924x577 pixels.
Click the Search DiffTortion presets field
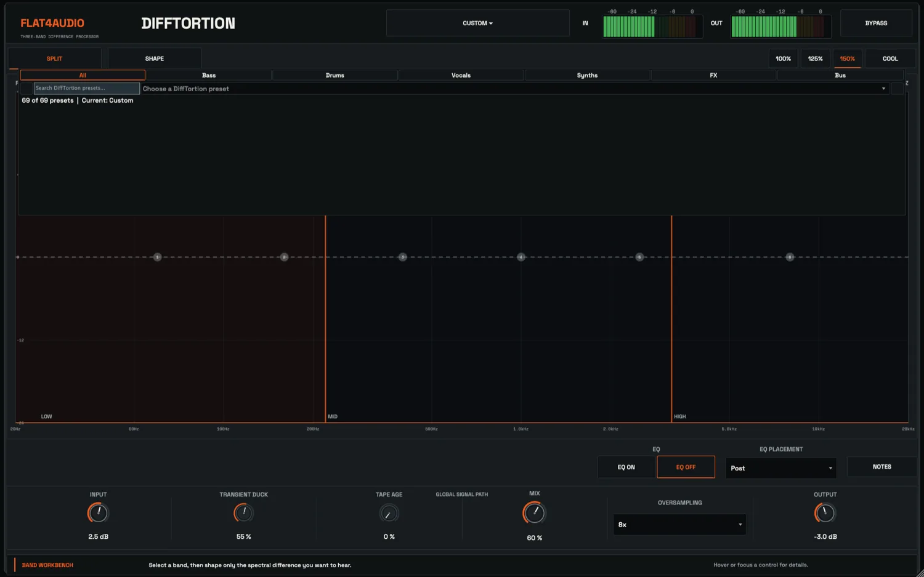click(x=87, y=88)
